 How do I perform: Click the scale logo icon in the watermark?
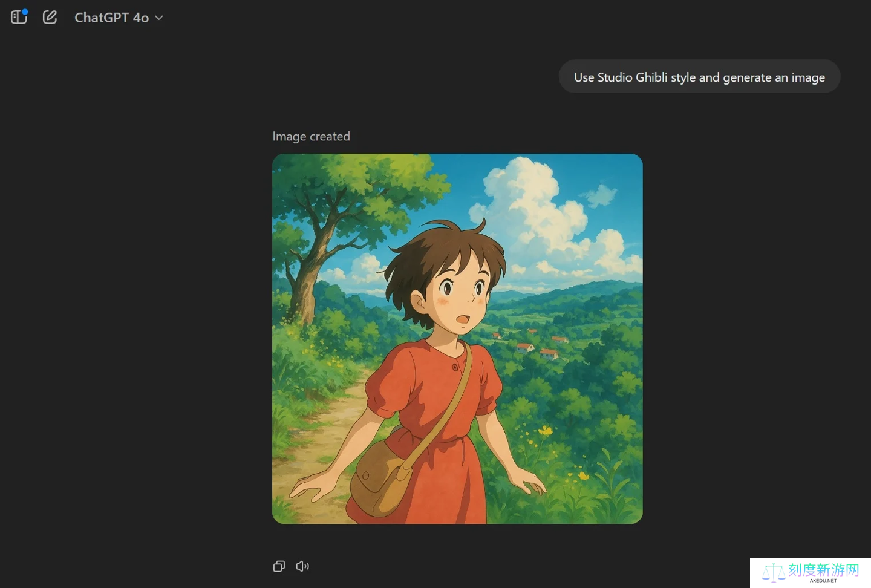(773, 572)
